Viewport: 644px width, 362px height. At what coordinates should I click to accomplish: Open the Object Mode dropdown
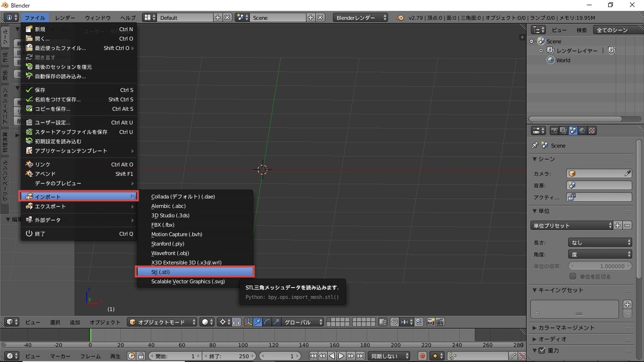click(x=162, y=322)
